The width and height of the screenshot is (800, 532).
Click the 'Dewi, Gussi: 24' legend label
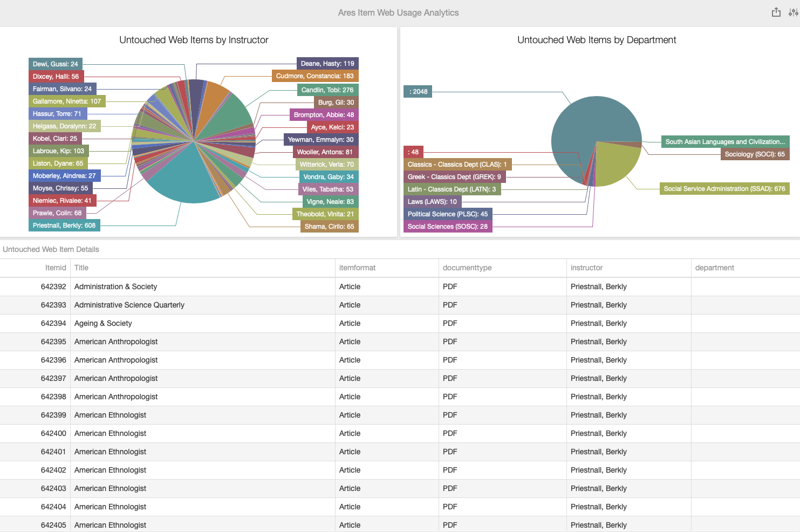pyautogui.click(x=55, y=63)
